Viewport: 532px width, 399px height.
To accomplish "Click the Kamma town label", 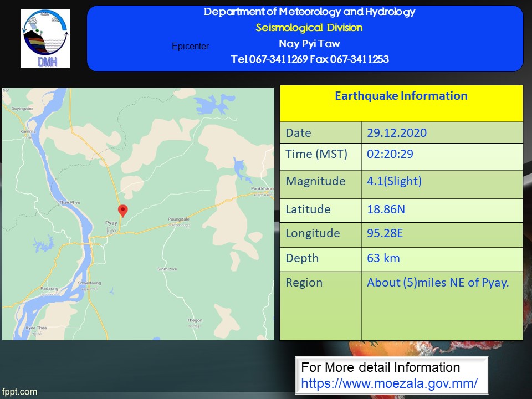I will [28, 132].
